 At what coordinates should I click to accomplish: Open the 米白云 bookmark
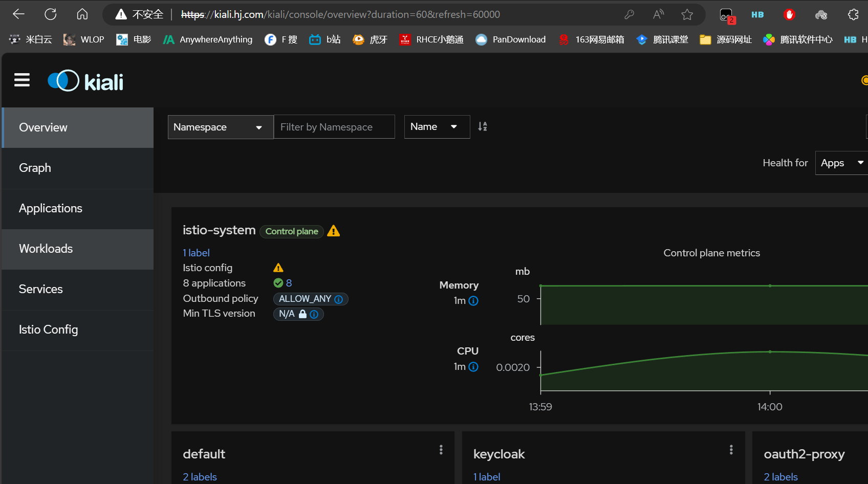click(x=31, y=39)
